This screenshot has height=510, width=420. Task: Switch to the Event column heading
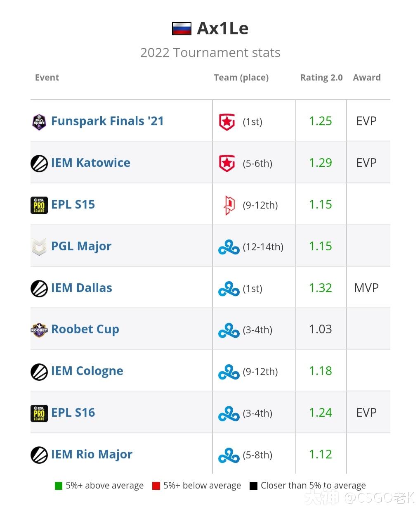(47, 77)
